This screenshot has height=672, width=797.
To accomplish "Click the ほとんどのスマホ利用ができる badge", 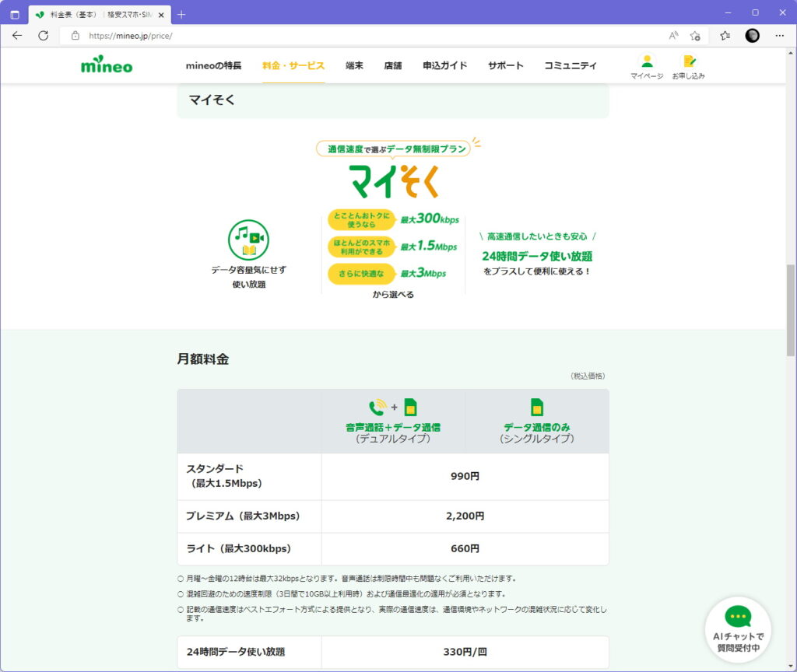I will pyautogui.click(x=361, y=247).
